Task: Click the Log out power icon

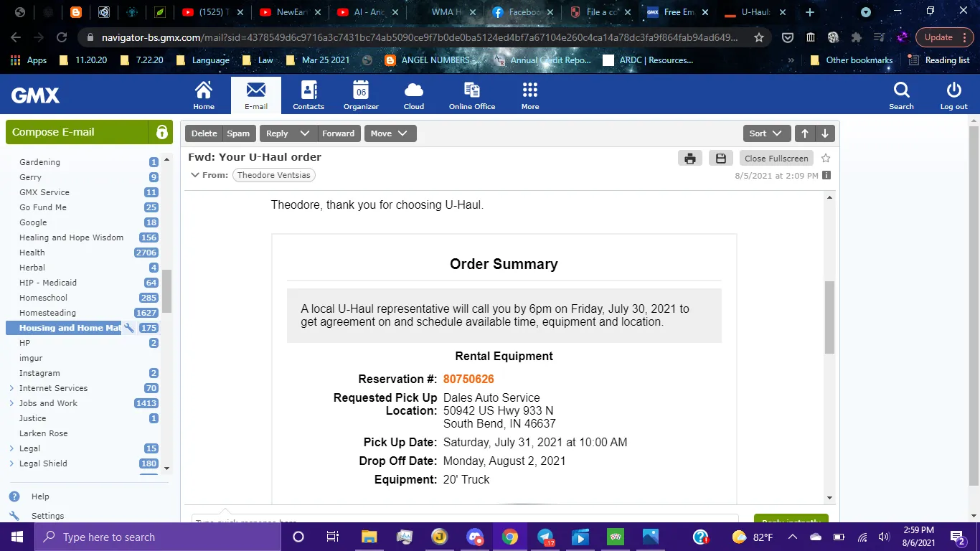Action: [953, 95]
